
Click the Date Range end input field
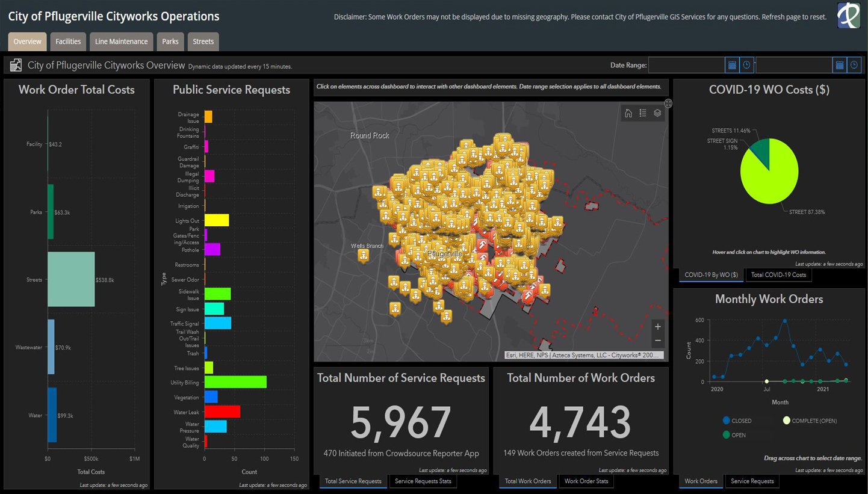pyautogui.click(x=794, y=65)
